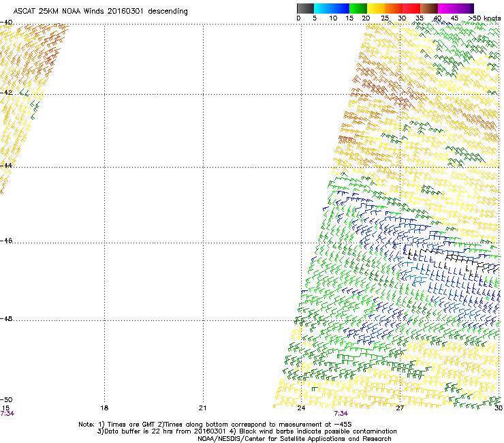Image resolution: width=504 pixels, height=443 pixels.
Task: Click the '0' label under the color bar
Action: click(x=298, y=18)
